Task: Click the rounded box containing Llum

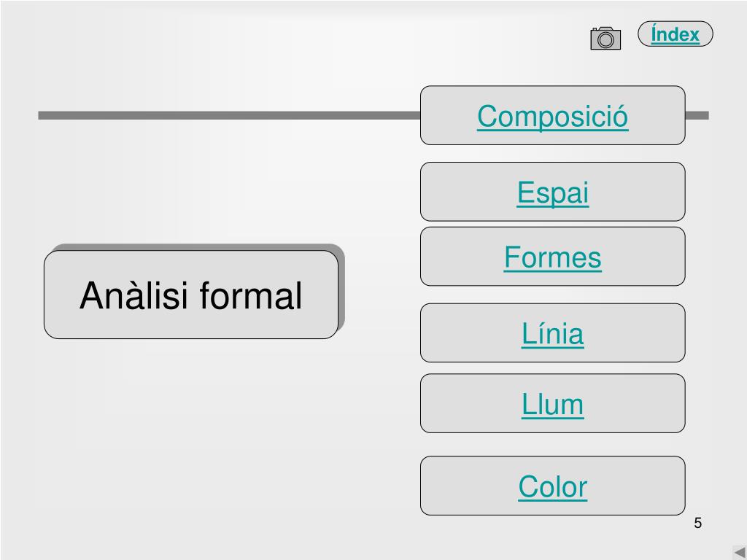Action: [553, 403]
